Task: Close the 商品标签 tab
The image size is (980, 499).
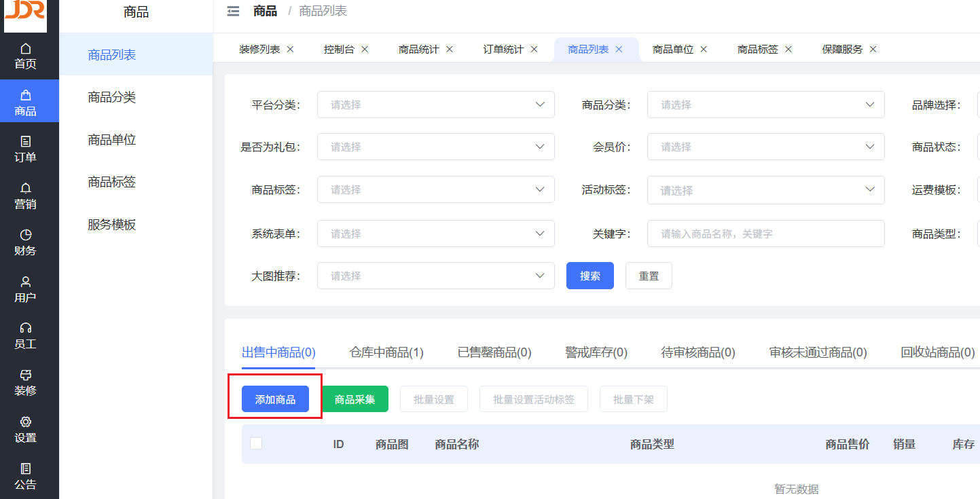Action: click(788, 50)
